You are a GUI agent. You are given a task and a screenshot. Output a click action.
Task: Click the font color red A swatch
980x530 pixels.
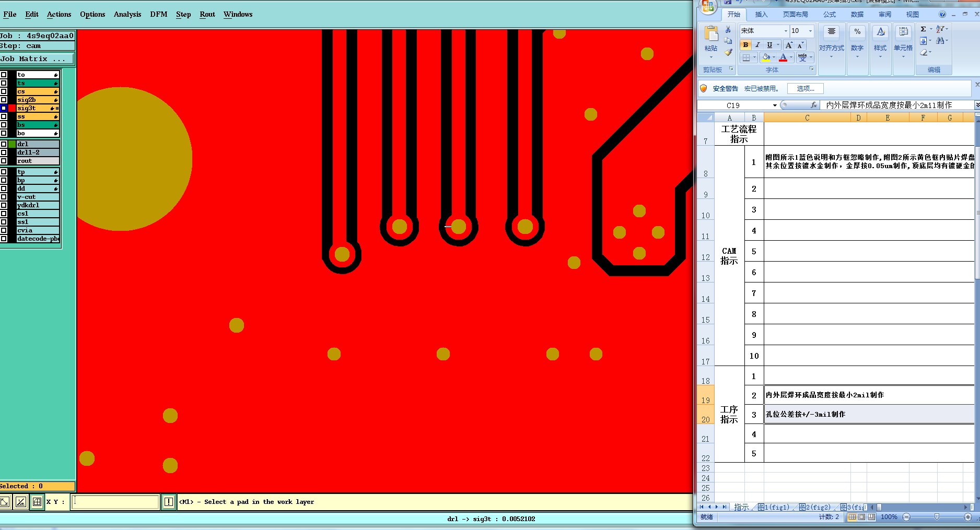pos(783,57)
